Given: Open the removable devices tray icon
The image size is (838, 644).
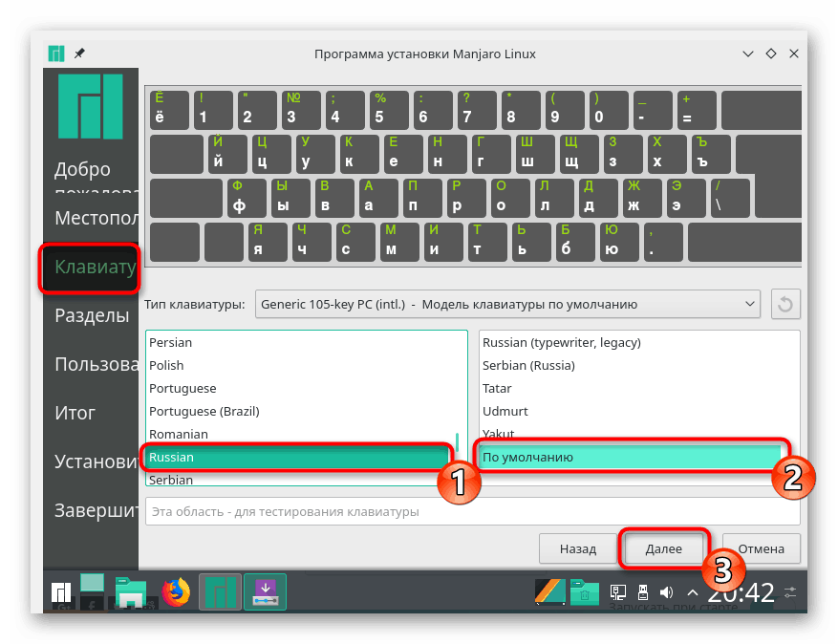Looking at the screenshot, I should coord(643,592).
